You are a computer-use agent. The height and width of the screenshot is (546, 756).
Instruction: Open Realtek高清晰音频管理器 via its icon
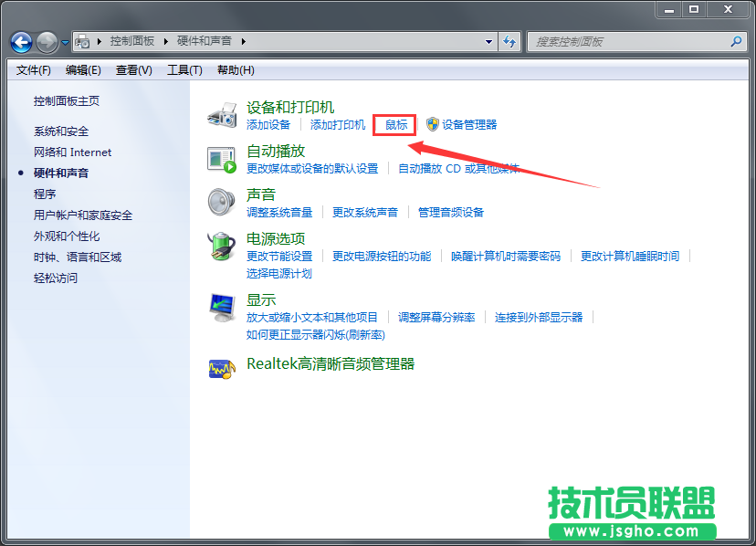pos(222,368)
